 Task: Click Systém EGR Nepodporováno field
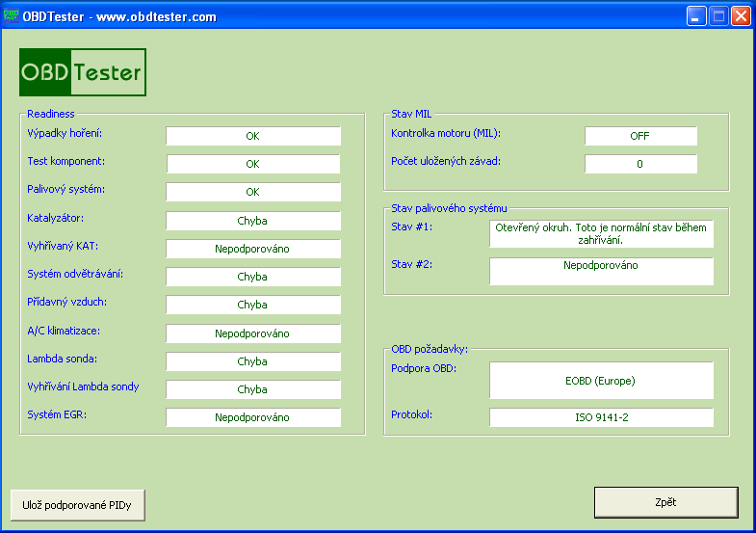click(253, 417)
